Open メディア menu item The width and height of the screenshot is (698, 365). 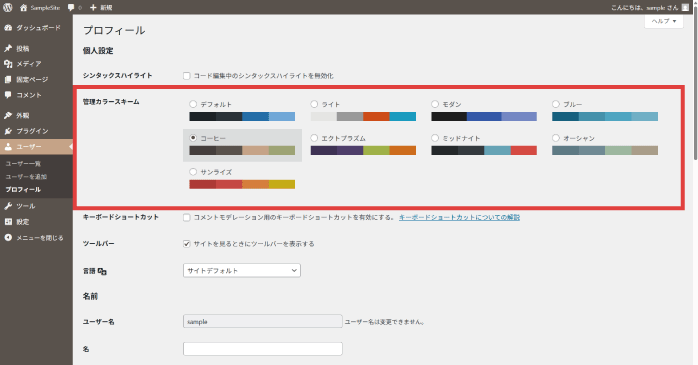pyautogui.click(x=37, y=64)
